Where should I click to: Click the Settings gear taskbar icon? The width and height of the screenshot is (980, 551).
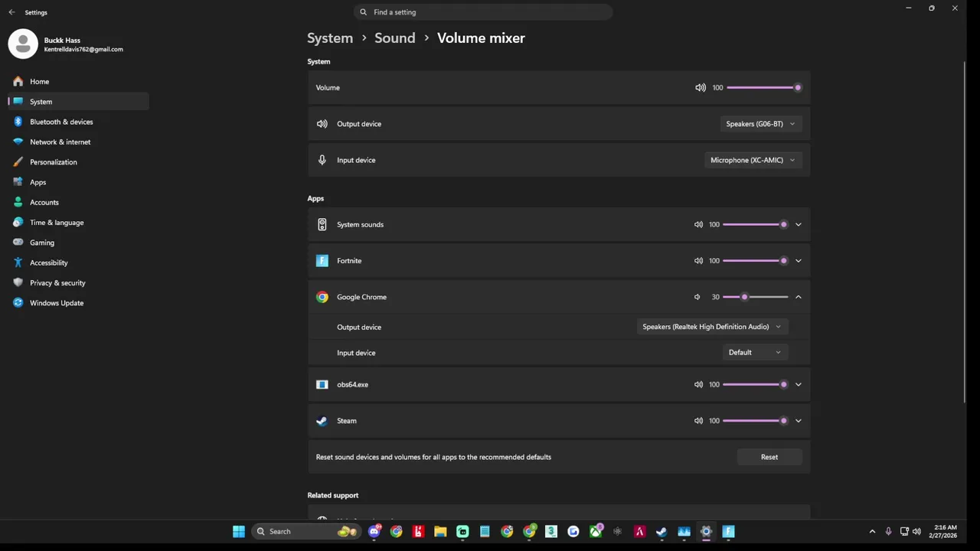[x=706, y=531]
